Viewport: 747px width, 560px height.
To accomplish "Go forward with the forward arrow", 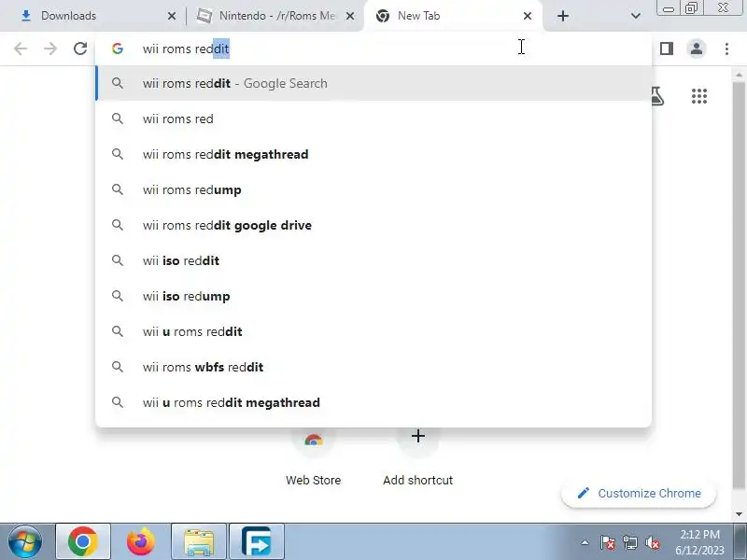I will pyautogui.click(x=50, y=49).
